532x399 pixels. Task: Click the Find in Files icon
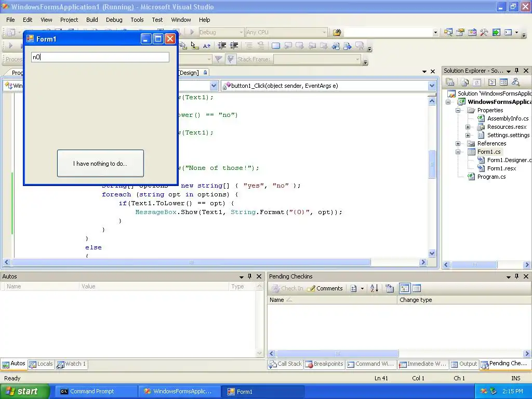[x=337, y=32]
